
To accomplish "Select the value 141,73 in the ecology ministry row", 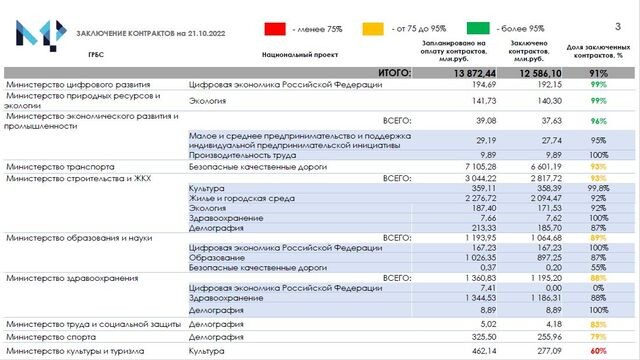I will (x=484, y=101).
